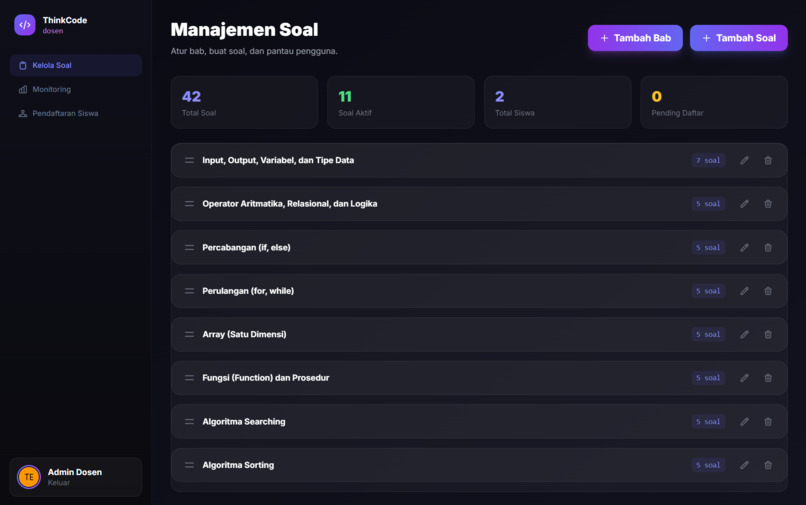The height and width of the screenshot is (505, 806).
Task: Click drag handle of Algoritma Sorting row
Action: [x=189, y=465]
